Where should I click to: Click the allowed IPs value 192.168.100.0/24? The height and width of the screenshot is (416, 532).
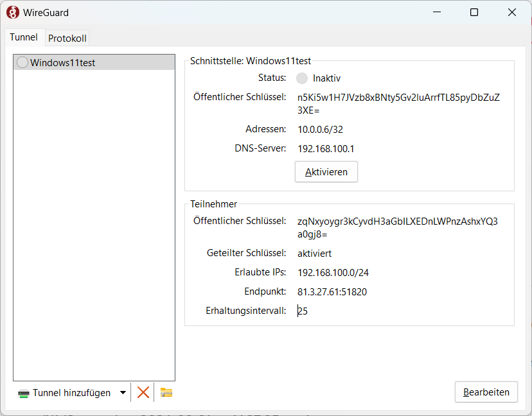[x=333, y=273]
